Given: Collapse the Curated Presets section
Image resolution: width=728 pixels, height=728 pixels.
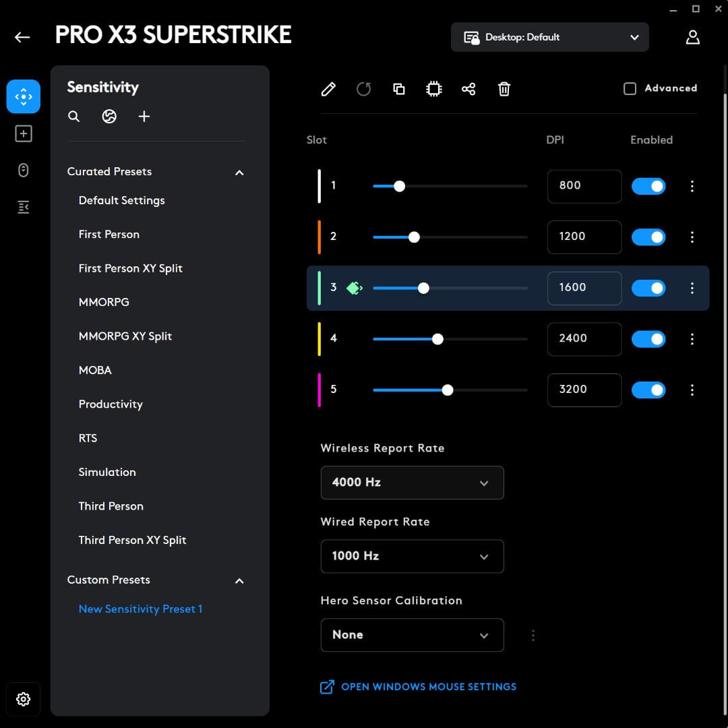Looking at the screenshot, I should click(239, 173).
